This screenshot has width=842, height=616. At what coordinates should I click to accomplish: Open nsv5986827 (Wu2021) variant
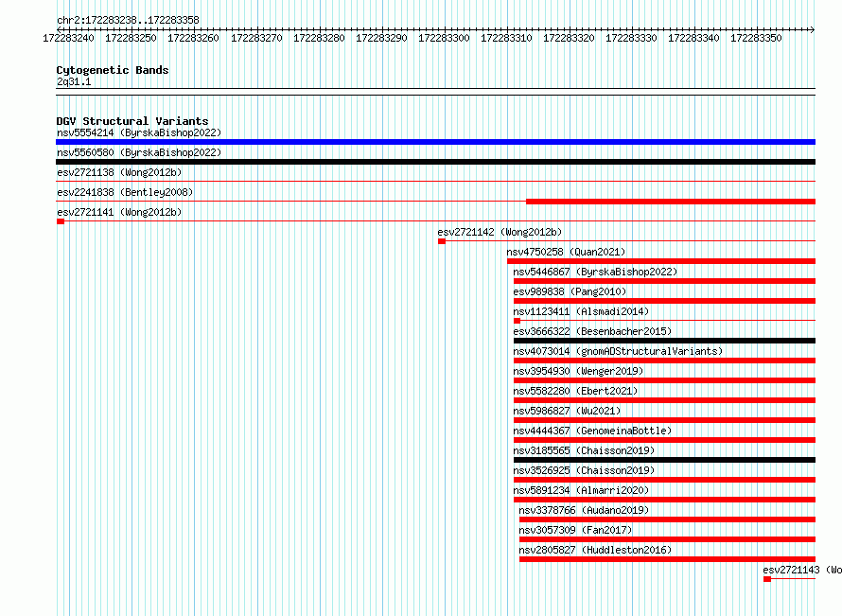[x=567, y=411]
